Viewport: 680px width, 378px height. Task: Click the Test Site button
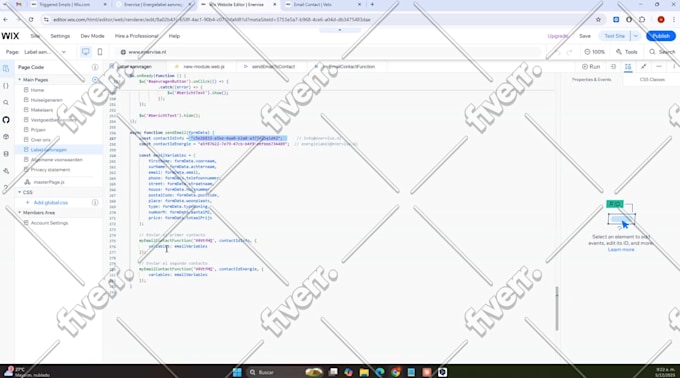(615, 36)
